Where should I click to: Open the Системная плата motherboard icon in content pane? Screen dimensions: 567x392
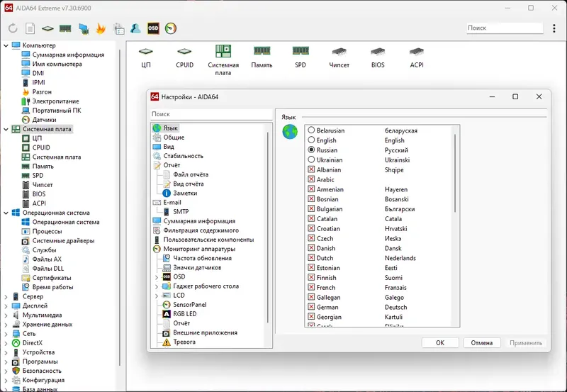(x=223, y=60)
